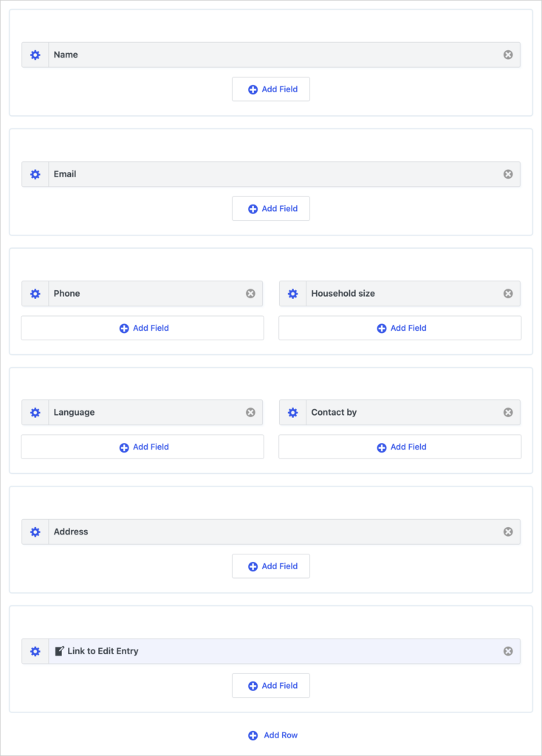Image resolution: width=542 pixels, height=756 pixels.
Task: Select the Language field label
Action: click(x=75, y=413)
